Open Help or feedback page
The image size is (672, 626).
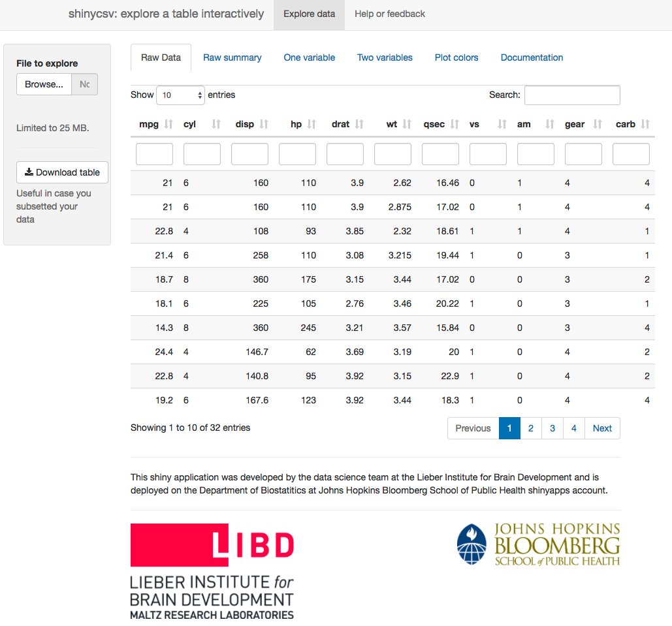(390, 14)
